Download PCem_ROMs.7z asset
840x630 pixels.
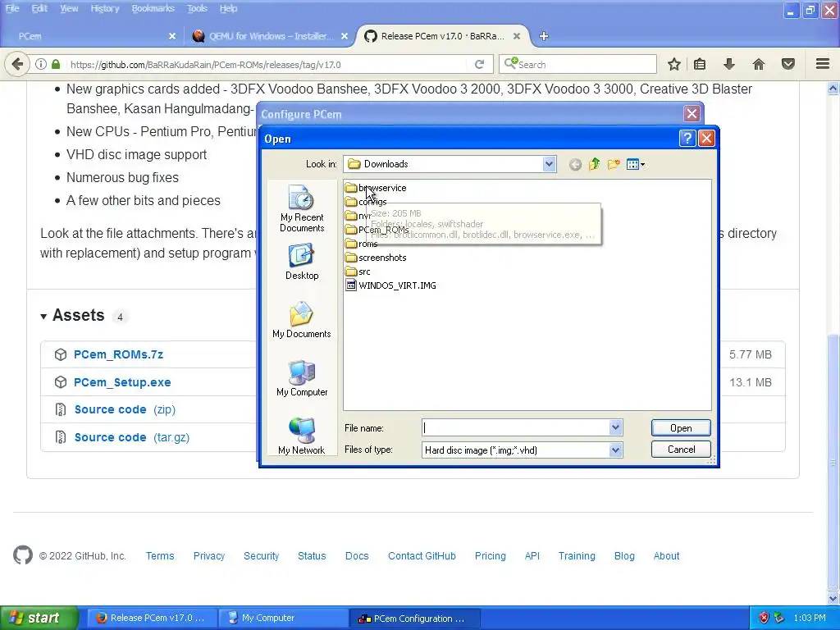118,354
